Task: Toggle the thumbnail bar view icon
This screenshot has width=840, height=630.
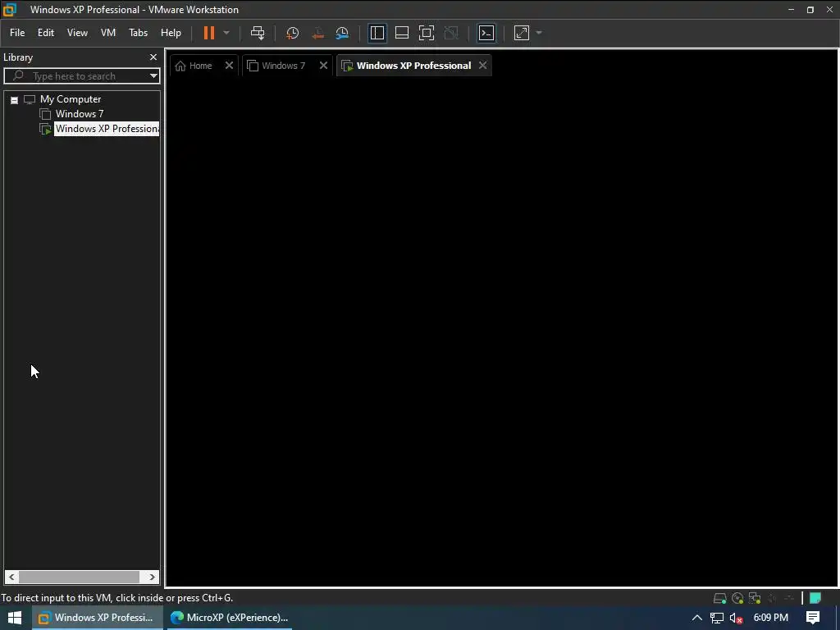Action: tap(402, 33)
